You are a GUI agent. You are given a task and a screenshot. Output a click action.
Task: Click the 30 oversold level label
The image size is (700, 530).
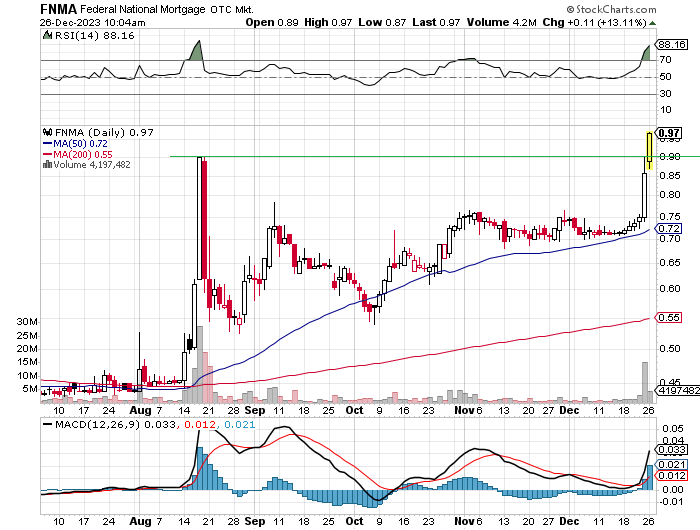tap(665, 94)
